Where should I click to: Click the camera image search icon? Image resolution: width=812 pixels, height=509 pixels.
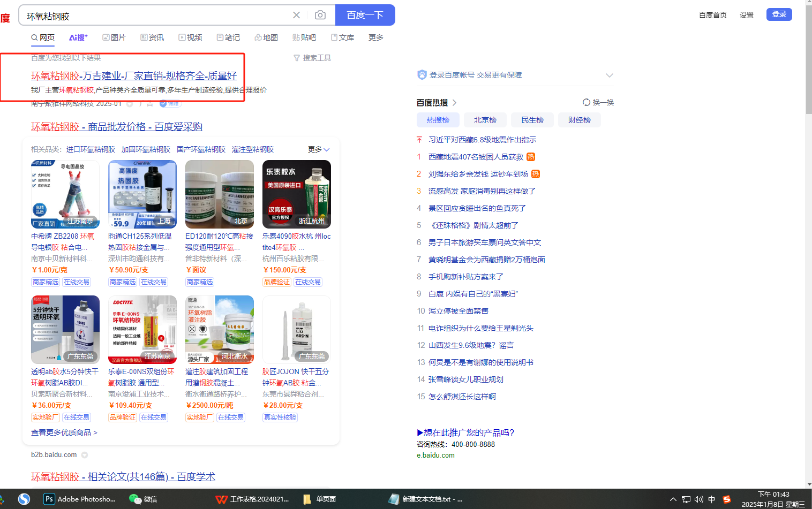[x=320, y=15]
